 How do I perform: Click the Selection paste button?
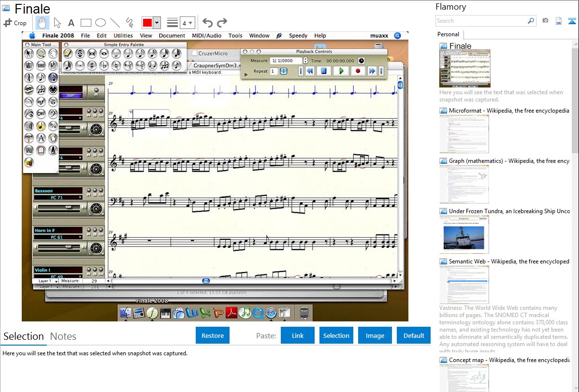(x=336, y=335)
